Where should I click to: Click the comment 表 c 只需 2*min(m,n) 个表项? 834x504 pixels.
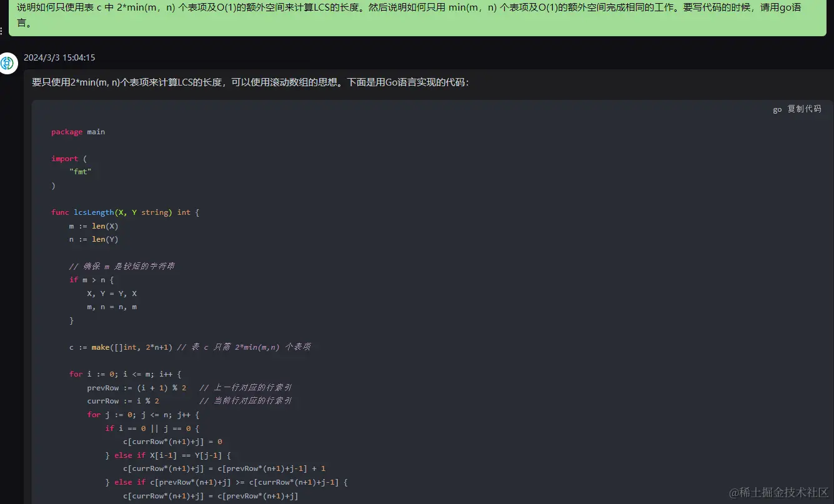click(244, 347)
